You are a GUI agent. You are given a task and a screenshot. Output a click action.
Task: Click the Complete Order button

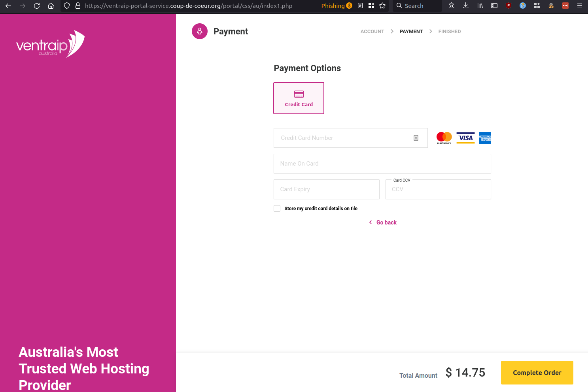pyautogui.click(x=537, y=372)
